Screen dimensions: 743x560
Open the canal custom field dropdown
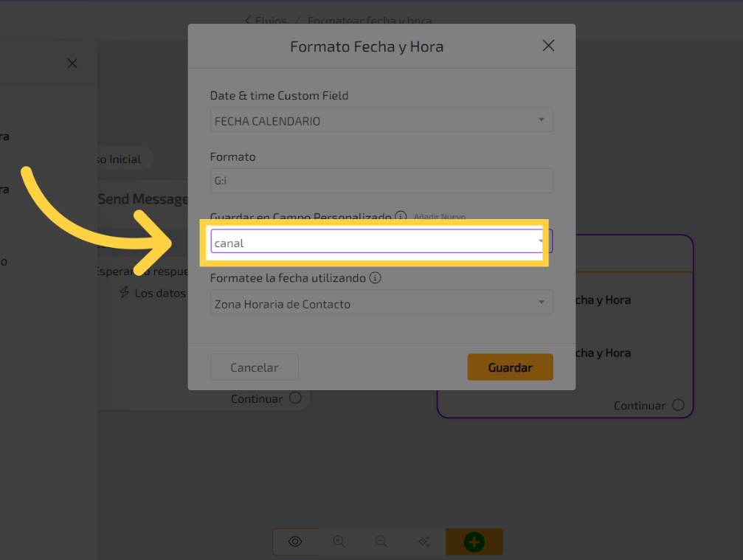378,243
